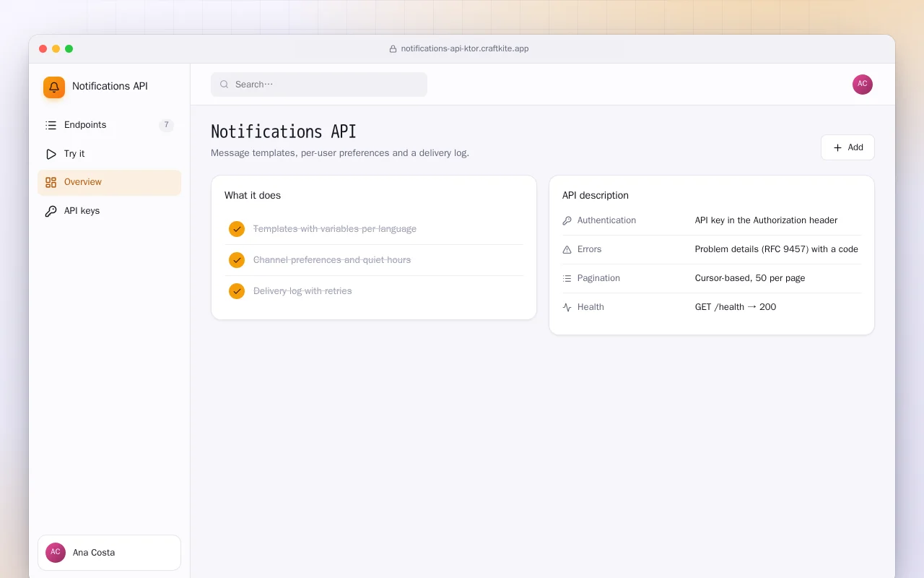Viewport: 924px width, 578px height.
Task: Open the AC avatar in top bar
Action: [863, 85]
